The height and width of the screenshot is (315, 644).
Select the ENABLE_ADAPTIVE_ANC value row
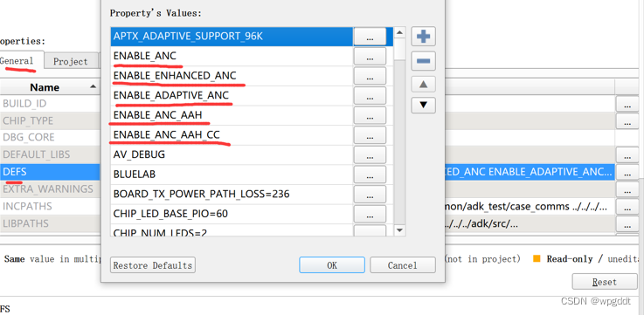point(232,96)
